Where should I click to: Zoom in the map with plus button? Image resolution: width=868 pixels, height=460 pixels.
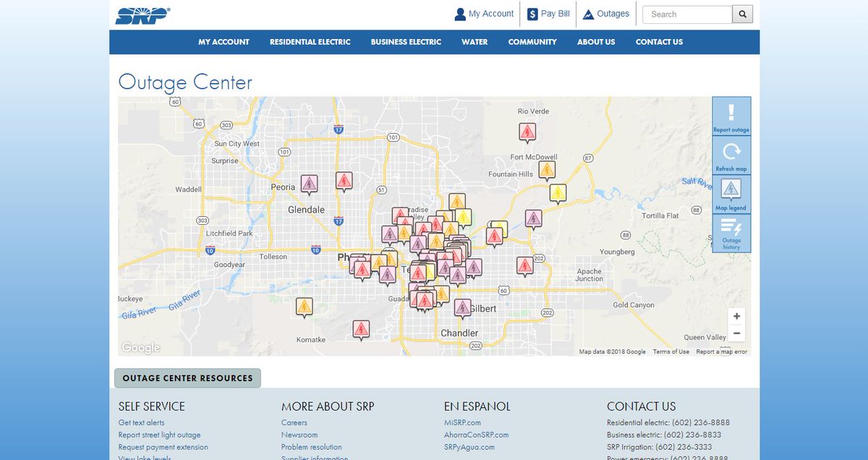tap(736, 316)
